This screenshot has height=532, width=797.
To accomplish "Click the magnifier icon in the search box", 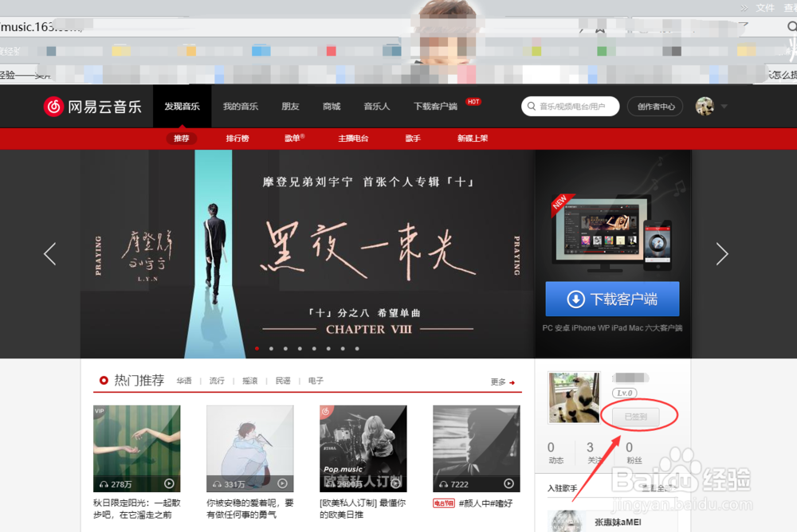I will 531,106.
